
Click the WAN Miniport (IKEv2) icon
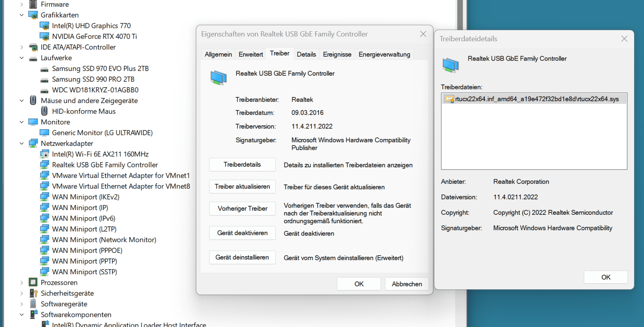tap(44, 197)
